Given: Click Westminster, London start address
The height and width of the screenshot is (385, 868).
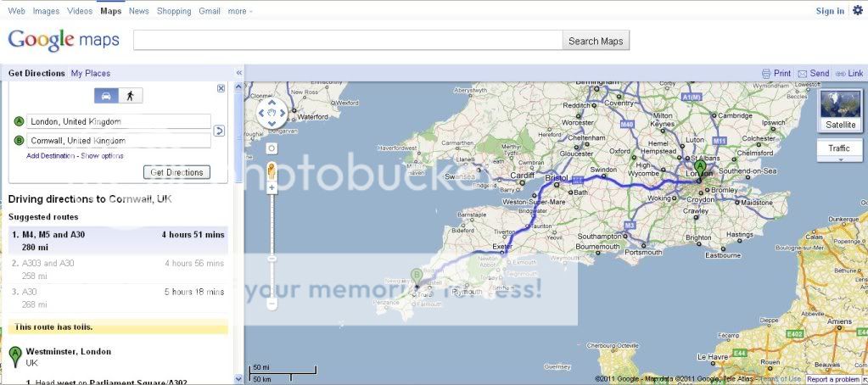Looking at the screenshot, I should click(x=69, y=351).
